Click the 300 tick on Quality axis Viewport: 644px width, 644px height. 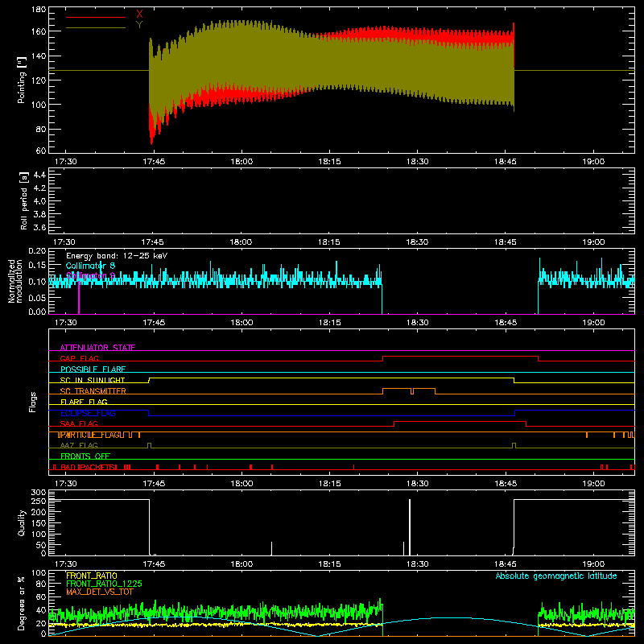tap(39, 492)
